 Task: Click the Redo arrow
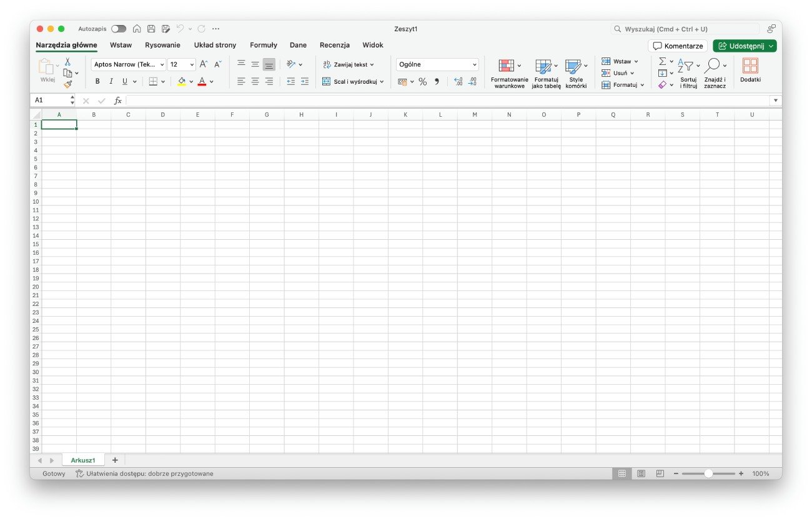click(x=201, y=29)
